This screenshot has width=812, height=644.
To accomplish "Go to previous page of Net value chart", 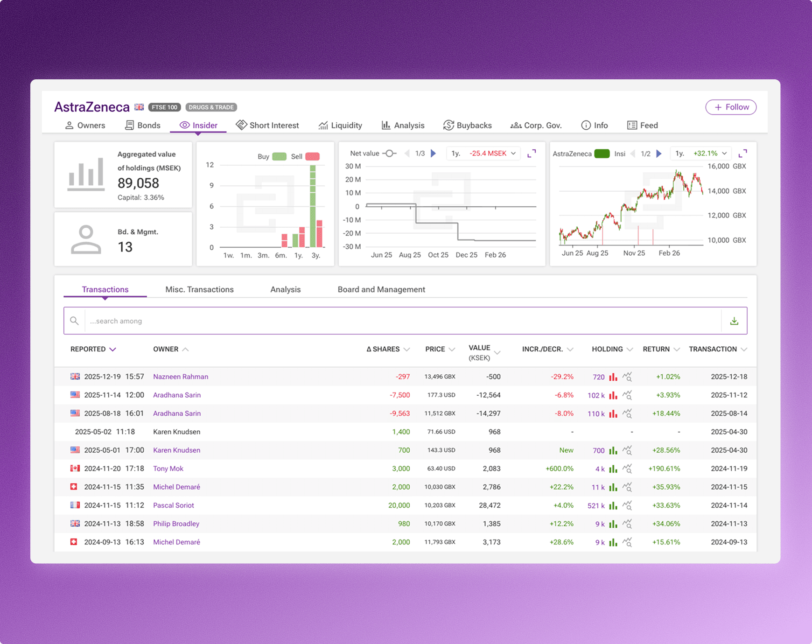I will 407,154.
